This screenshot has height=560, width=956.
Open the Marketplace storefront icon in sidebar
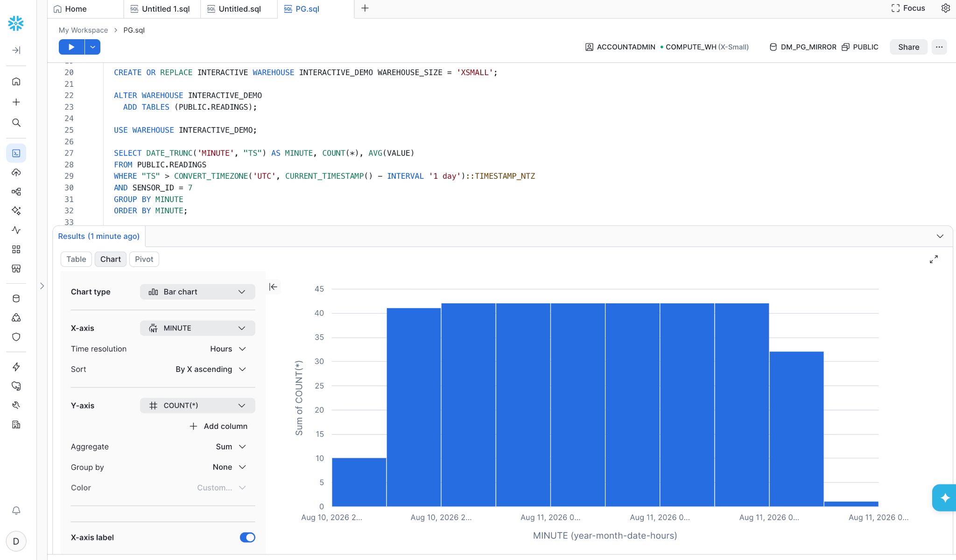point(16,269)
